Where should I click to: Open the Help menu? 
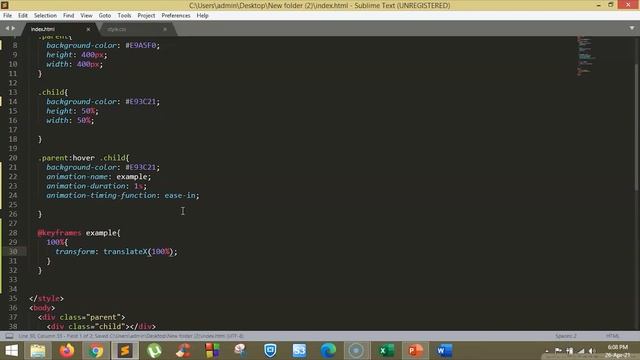pyautogui.click(x=202, y=16)
